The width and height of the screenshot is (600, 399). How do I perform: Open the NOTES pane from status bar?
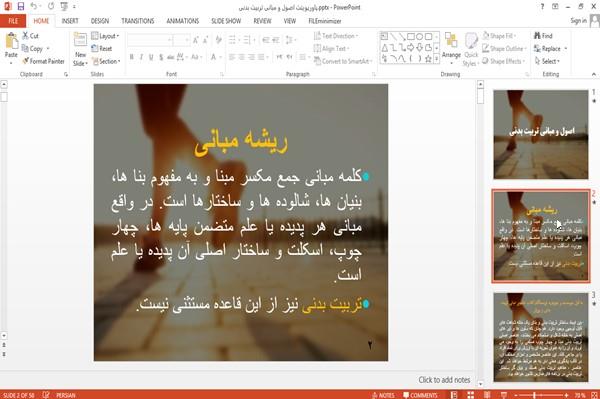pyautogui.click(x=383, y=395)
